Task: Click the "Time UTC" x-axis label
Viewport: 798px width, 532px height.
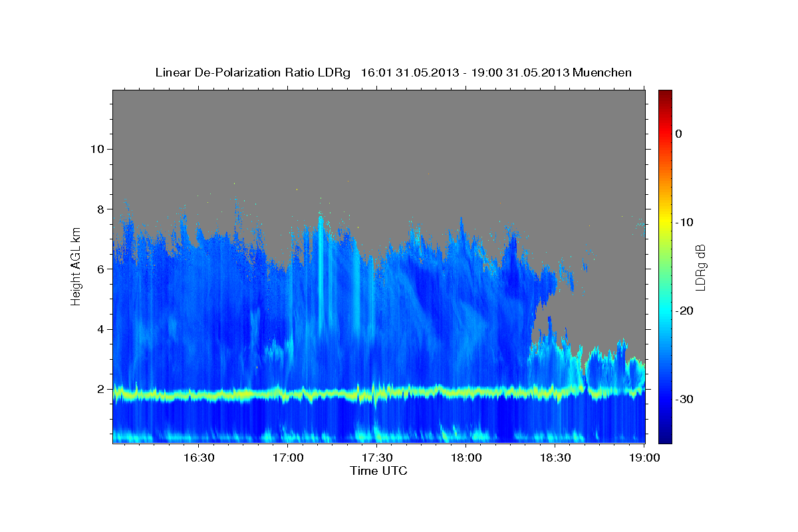Action: coord(378,471)
